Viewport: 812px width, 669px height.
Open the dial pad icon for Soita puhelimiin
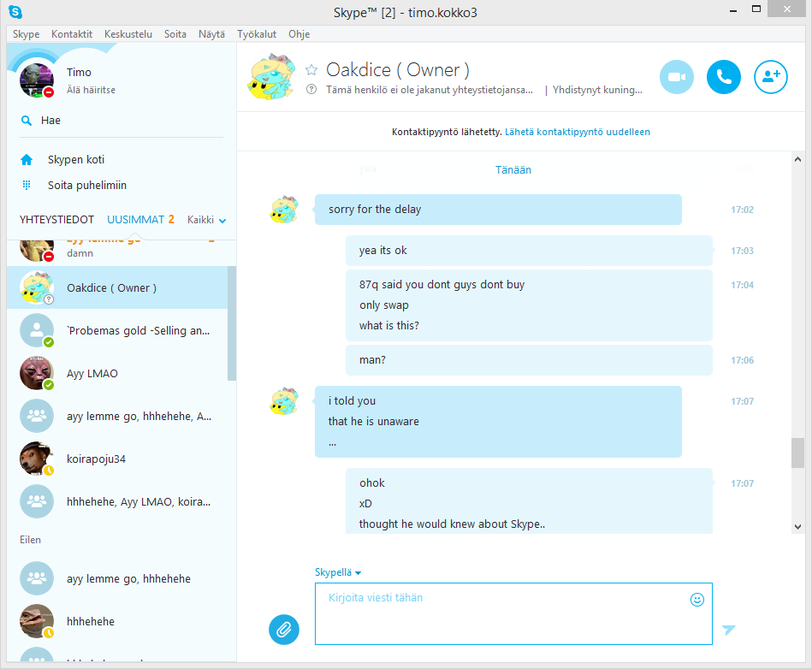[27, 185]
